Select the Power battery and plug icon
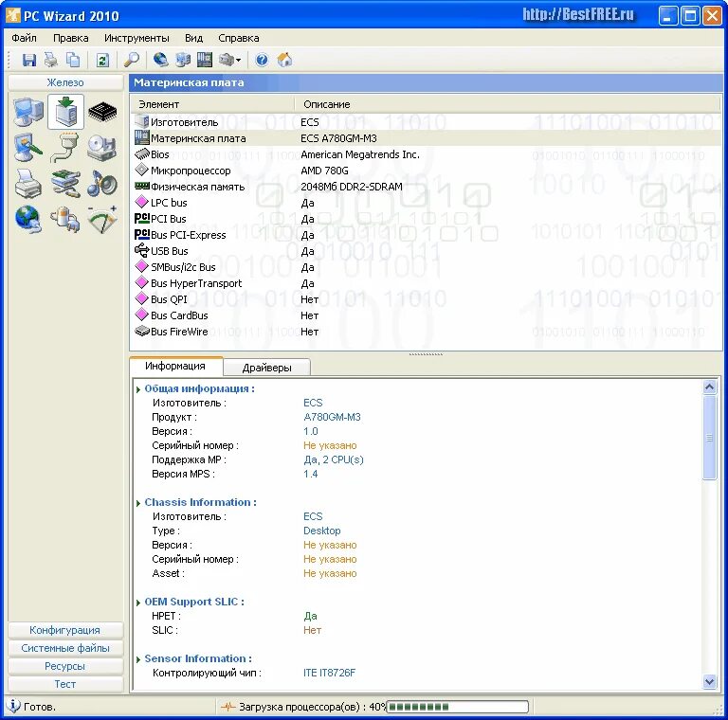This screenshot has height=720, width=728. click(x=65, y=219)
